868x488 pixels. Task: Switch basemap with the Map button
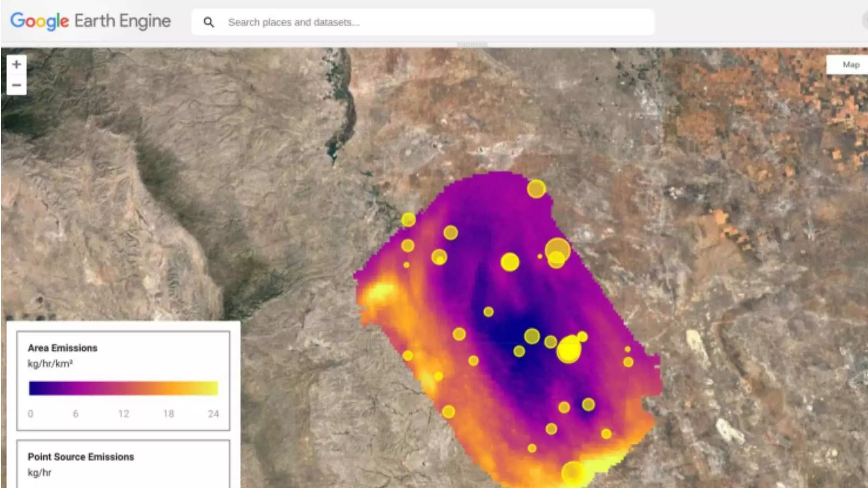[850, 65]
